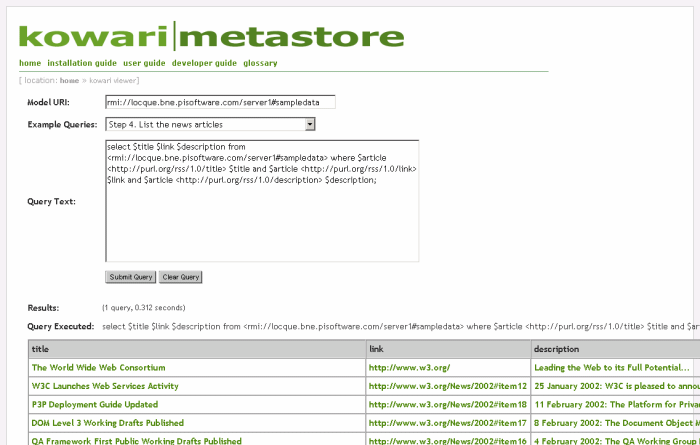Go to the installation guide
This screenshot has width=700, height=445.
click(x=82, y=63)
